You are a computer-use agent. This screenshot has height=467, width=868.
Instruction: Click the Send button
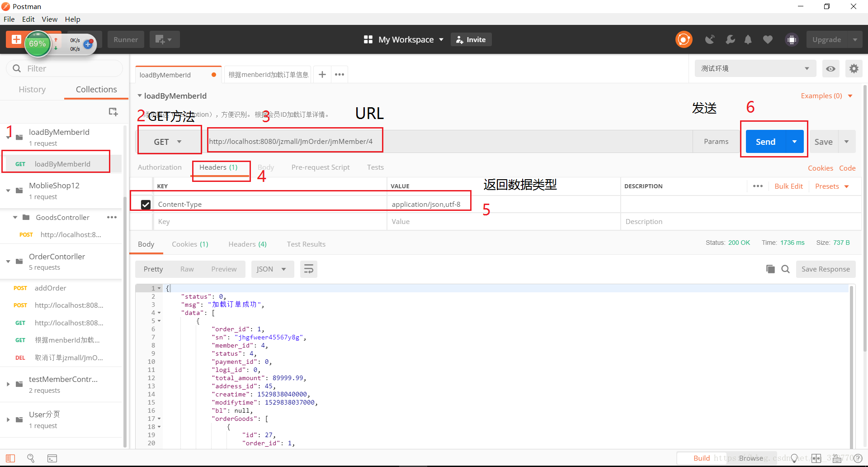coord(766,142)
